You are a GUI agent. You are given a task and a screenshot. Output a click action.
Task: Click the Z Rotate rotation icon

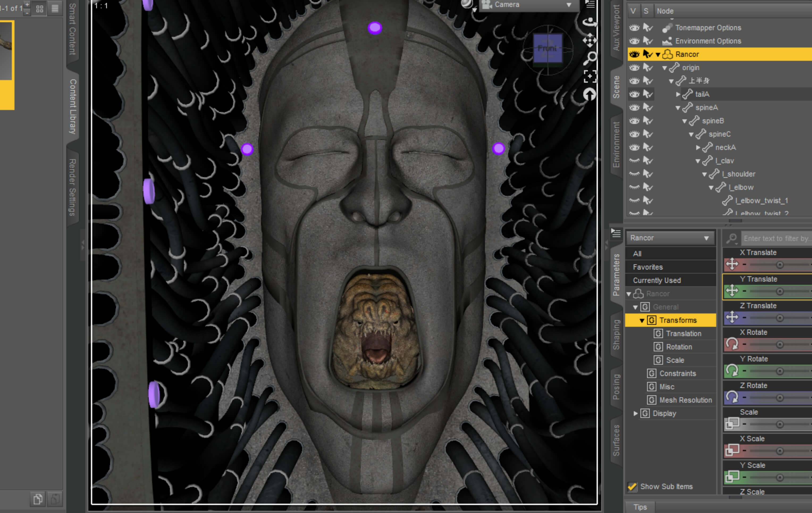coord(732,397)
